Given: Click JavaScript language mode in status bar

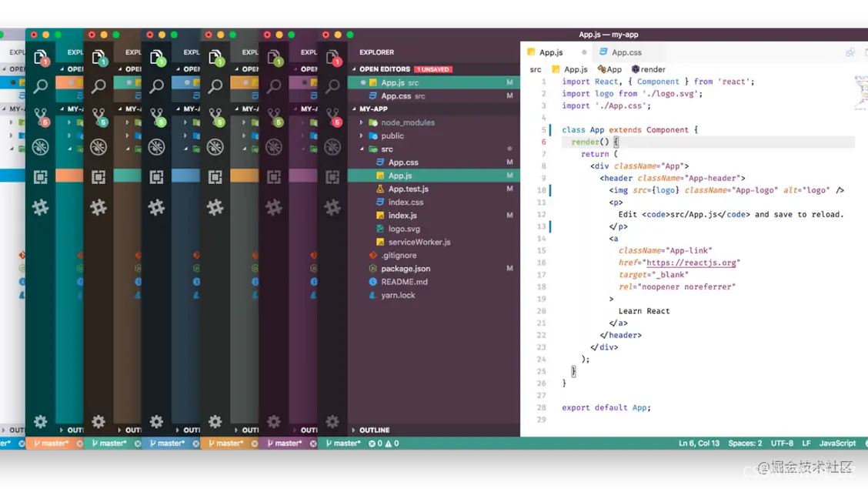Looking at the screenshot, I should coord(837,443).
